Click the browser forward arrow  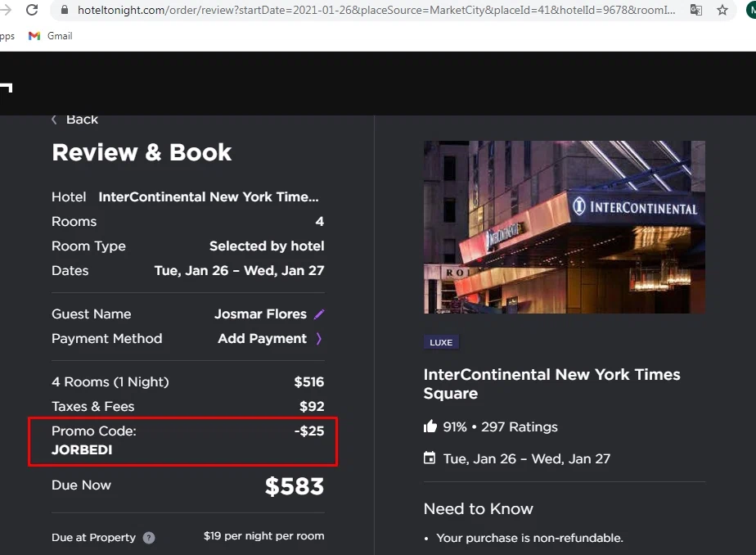pyautogui.click(x=5, y=10)
